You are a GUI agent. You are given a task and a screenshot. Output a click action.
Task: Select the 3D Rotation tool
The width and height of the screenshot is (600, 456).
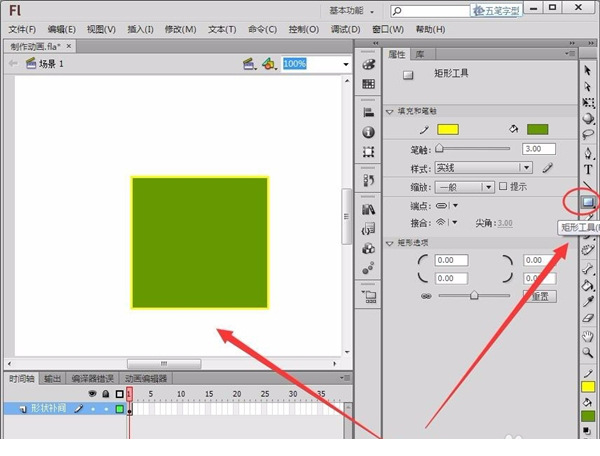[588, 119]
